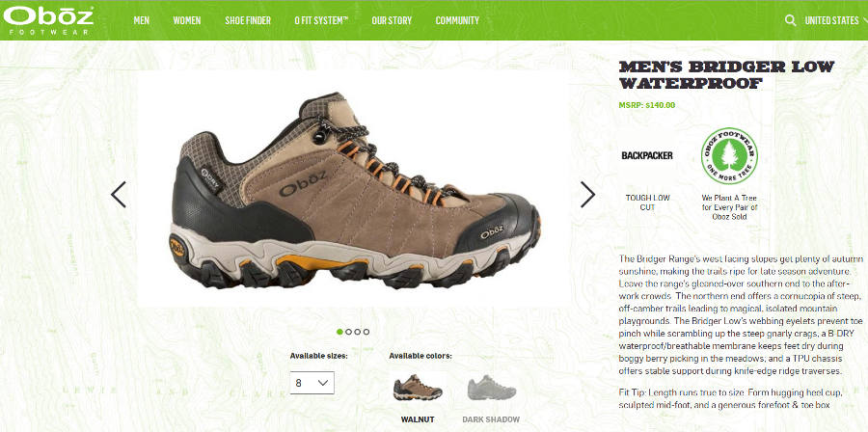Click the One More Tree badge
The width and height of the screenshot is (868, 432).
click(729, 156)
